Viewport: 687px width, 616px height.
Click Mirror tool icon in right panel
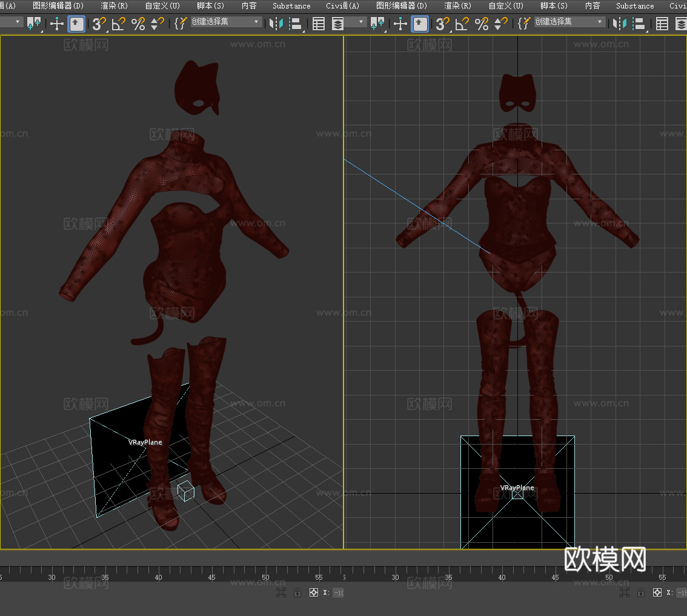pos(620,24)
